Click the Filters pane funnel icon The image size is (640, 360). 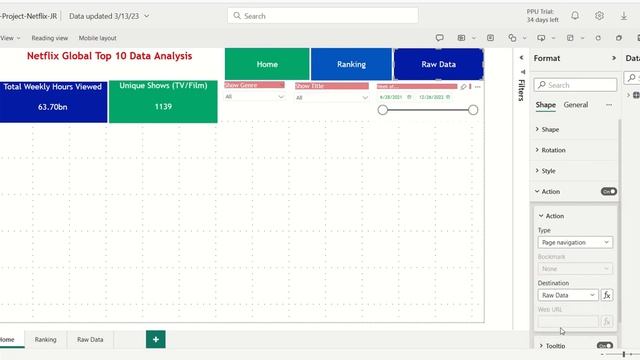click(522, 72)
